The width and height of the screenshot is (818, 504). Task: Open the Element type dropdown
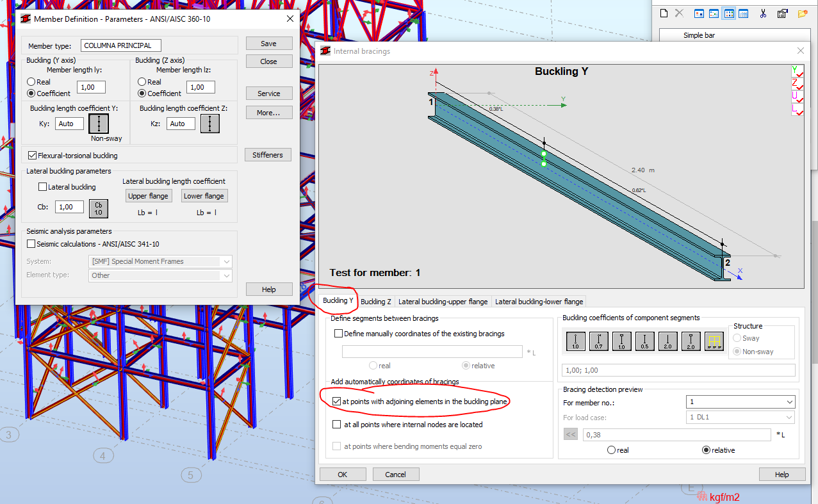225,275
